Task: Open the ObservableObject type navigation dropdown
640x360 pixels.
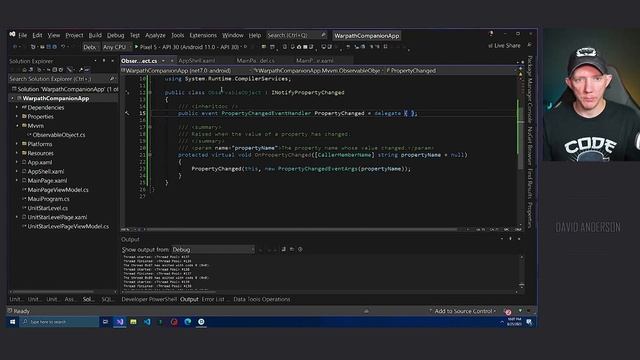Action: tap(319, 71)
